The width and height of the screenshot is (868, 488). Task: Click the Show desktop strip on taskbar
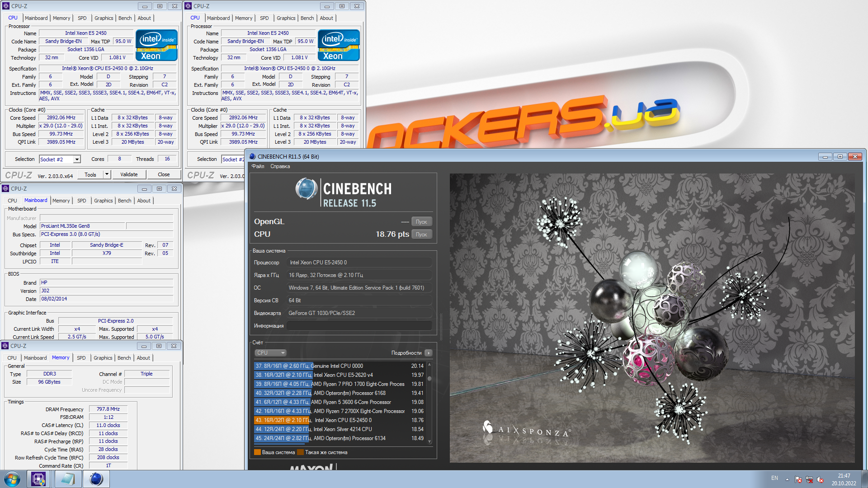pyautogui.click(x=864, y=479)
